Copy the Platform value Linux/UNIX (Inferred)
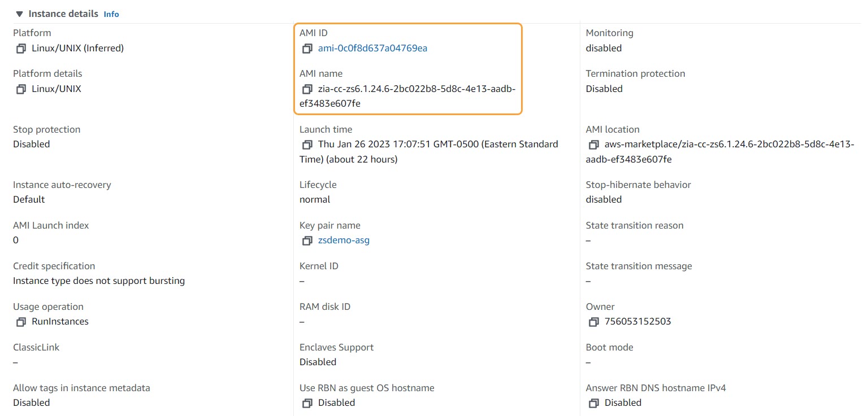The height and width of the screenshot is (416, 868). pos(21,49)
